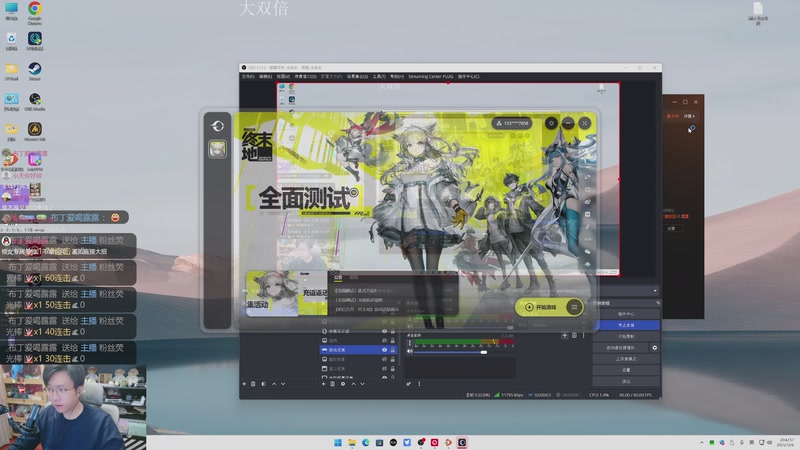The image size is (800, 450).
Task: Click 插件中心 button in controls panel
Action: tap(626, 314)
